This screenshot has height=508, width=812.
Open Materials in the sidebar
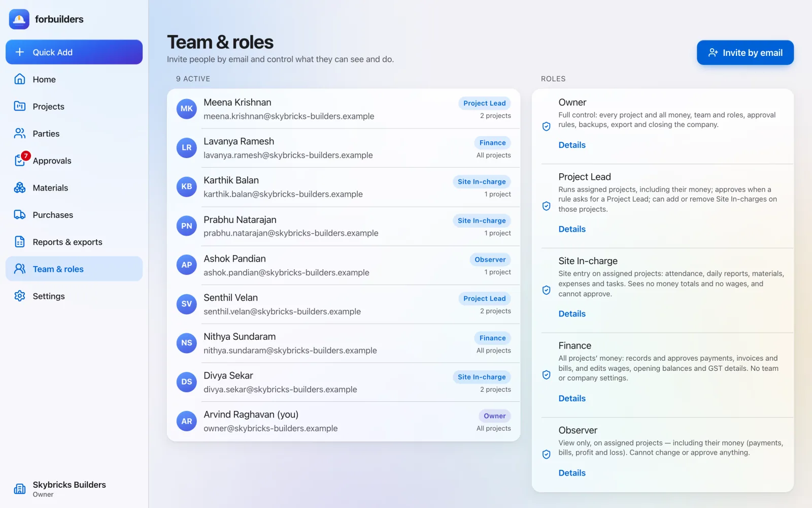(x=74, y=188)
